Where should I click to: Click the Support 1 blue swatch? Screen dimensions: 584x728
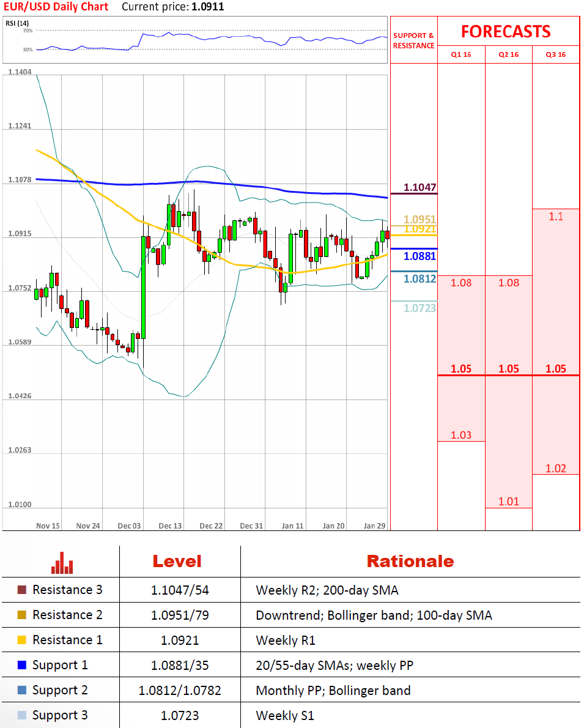pos(22,665)
